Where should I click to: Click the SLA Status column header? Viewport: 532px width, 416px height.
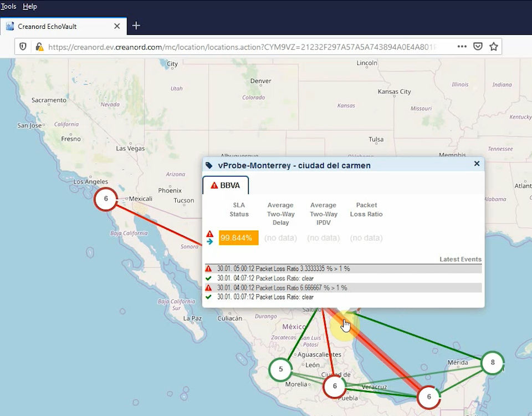239,210
